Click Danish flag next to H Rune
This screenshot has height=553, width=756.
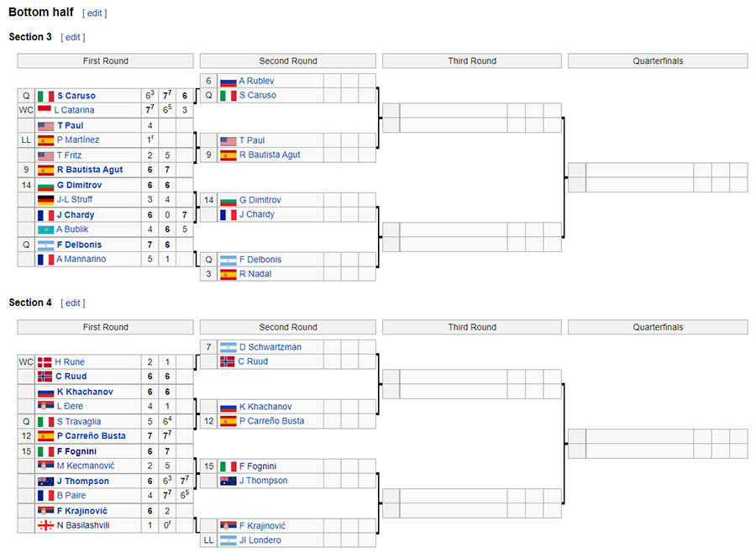click(45, 362)
